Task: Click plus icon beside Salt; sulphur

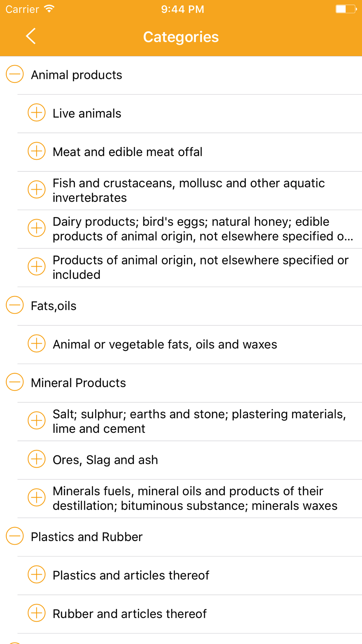Action: click(x=37, y=421)
